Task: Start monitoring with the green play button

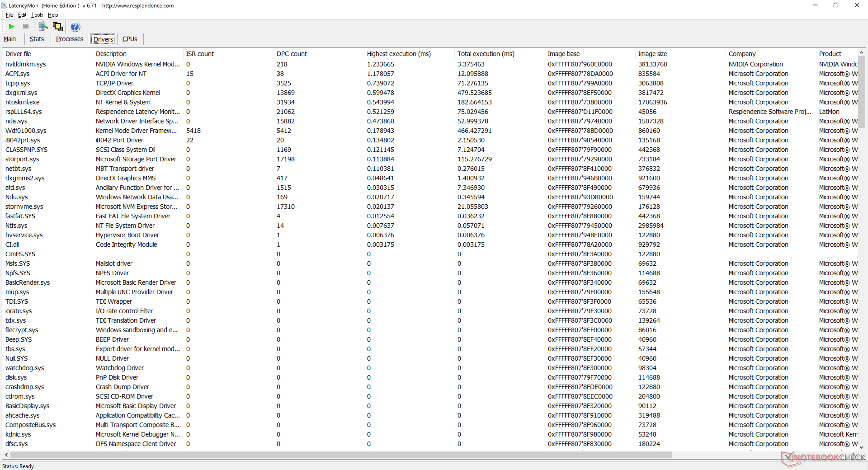Action: click(12, 27)
